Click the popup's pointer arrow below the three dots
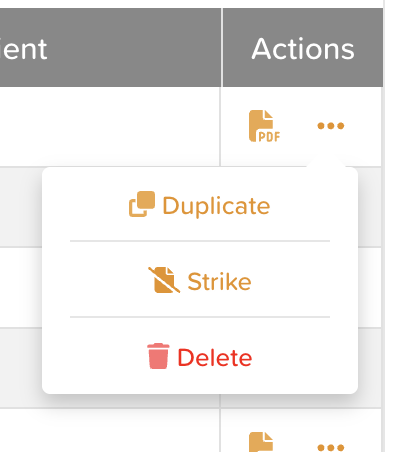 [x=326, y=163]
